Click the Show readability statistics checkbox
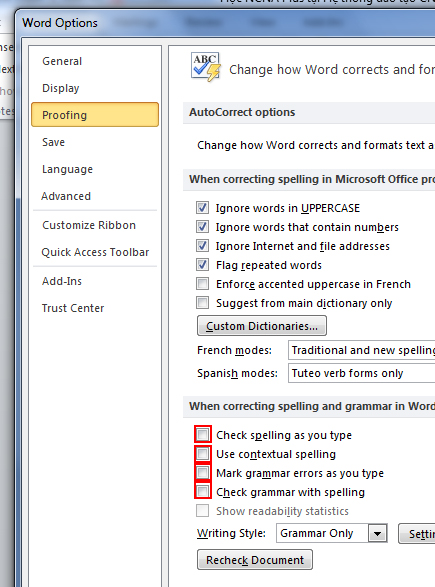The image size is (435, 587). pyautogui.click(x=203, y=511)
